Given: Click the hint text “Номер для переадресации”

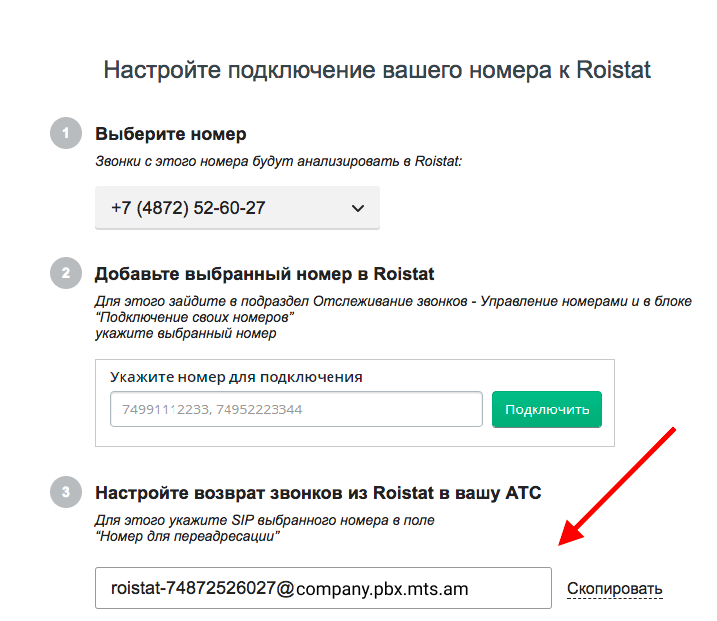Looking at the screenshot, I should (x=187, y=536).
